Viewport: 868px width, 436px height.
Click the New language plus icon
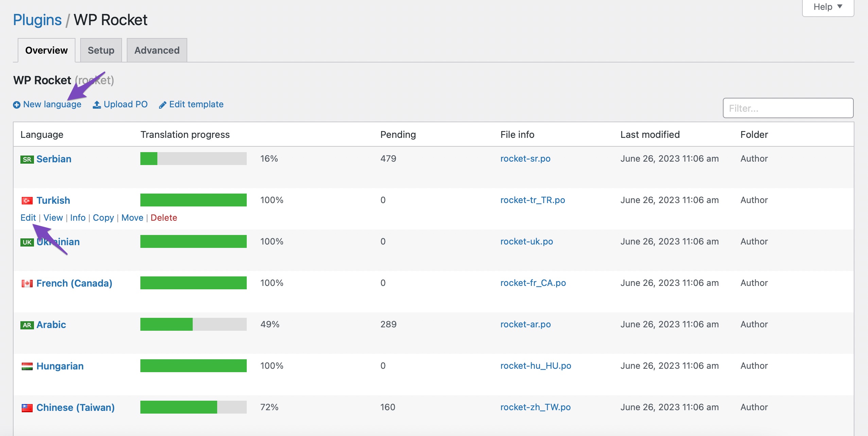pyautogui.click(x=17, y=105)
